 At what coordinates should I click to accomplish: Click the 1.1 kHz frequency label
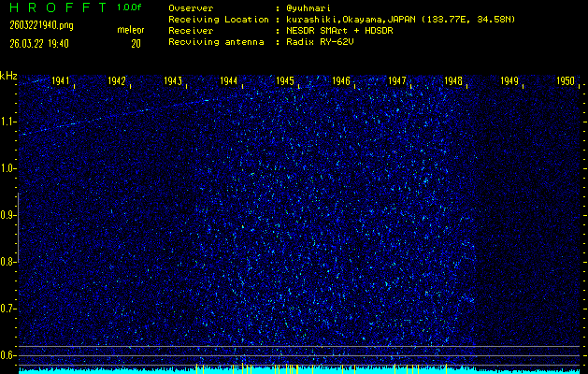pyautogui.click(x=8, y=122)
